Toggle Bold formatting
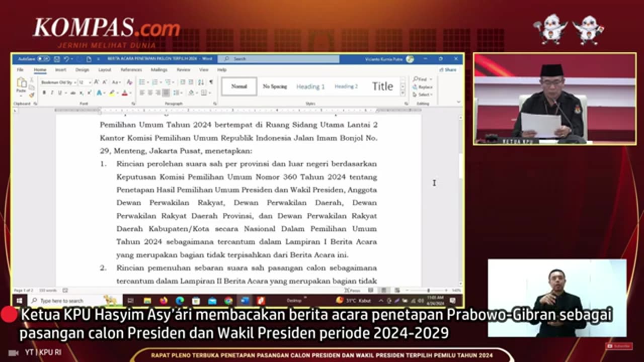The image size is (644, 362). click(x=44, y=93)
